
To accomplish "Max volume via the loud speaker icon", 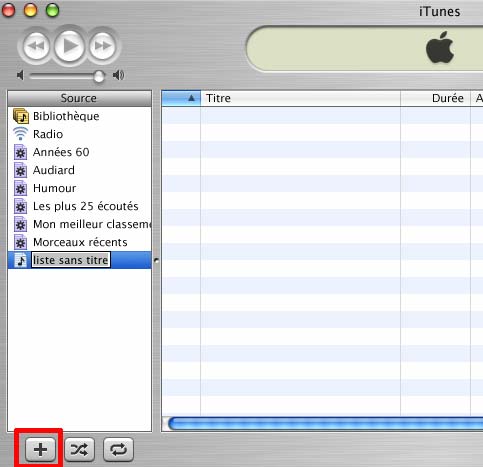I will (x=118, y=75).
